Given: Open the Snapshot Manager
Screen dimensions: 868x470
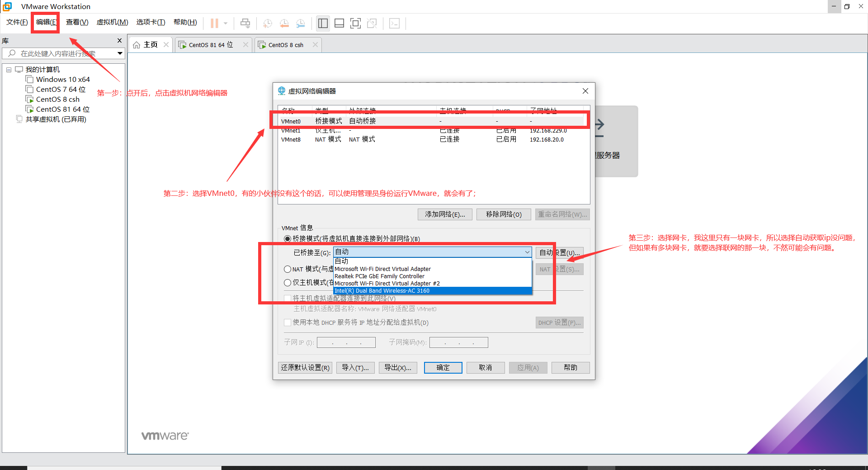Looking at the screenshot, I should coord(301,23).
